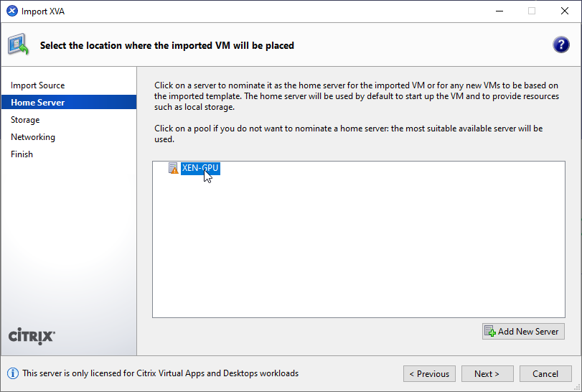This screenshot has height=392, width=582.
Task: Switch to the Finish step
Action: [22, 154]
